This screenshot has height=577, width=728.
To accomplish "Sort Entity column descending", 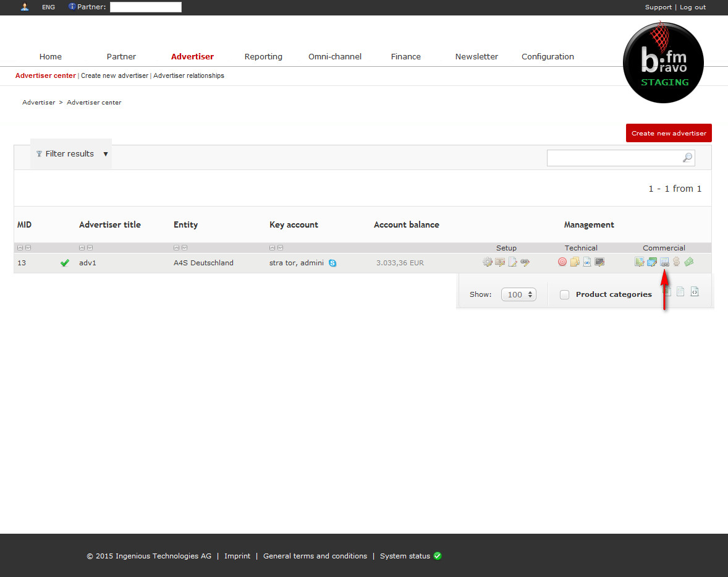I will (x=185, y=247).
